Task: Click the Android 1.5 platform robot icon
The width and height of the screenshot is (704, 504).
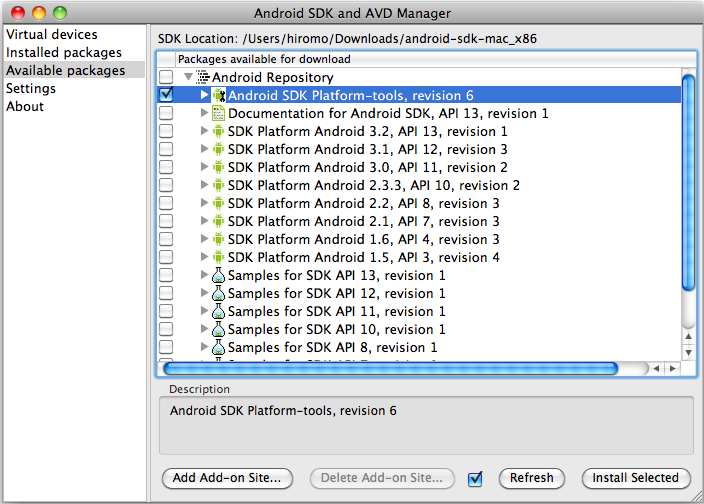Action: coord(218,257)
